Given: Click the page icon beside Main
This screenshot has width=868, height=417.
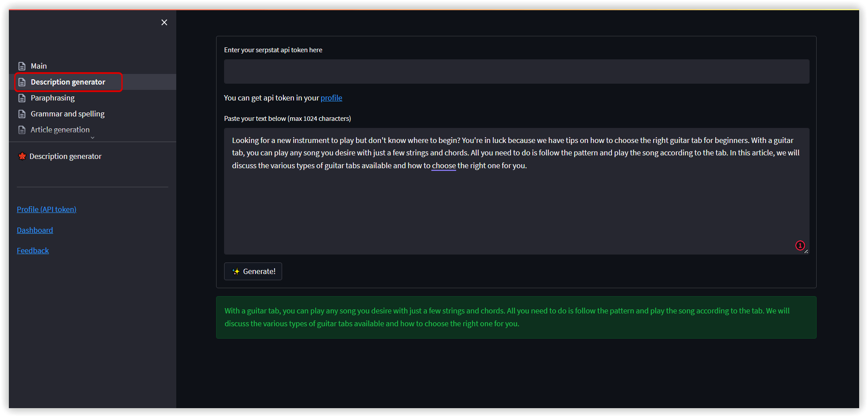Looking at the screenshot, I should coord(22,66).
